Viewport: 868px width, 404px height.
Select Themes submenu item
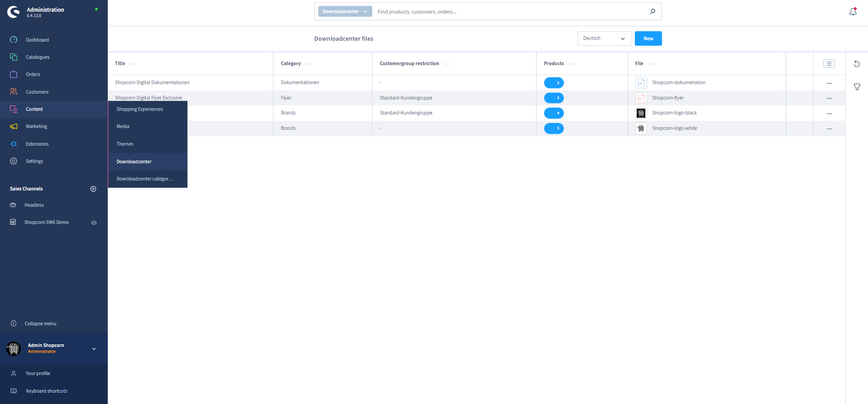[x=148, y=144]
